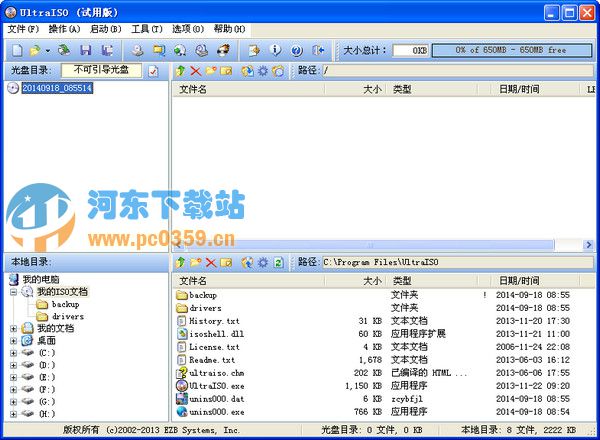
Task: Click New Folder icon in local directory toolbar
Action: (196, 262)
